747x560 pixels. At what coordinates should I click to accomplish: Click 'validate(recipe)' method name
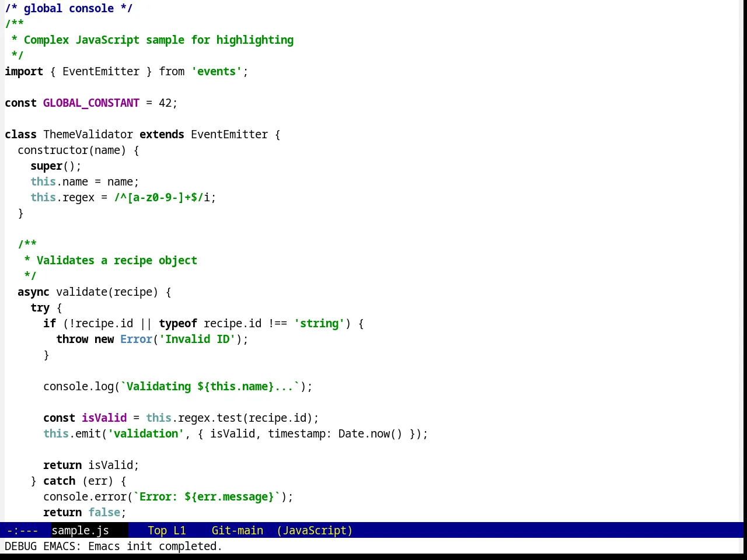107,292
